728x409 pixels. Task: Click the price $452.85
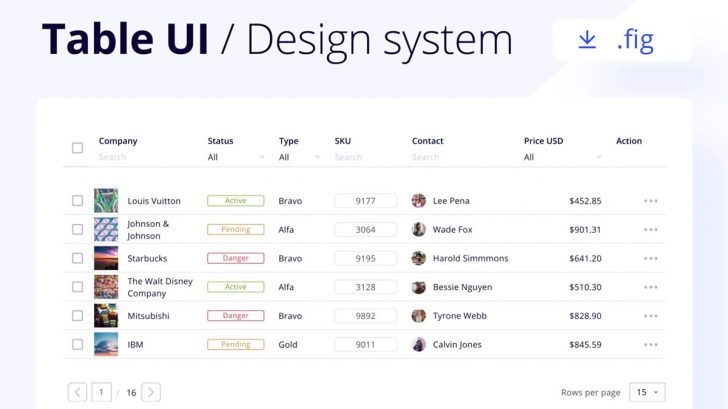point(585,201)
